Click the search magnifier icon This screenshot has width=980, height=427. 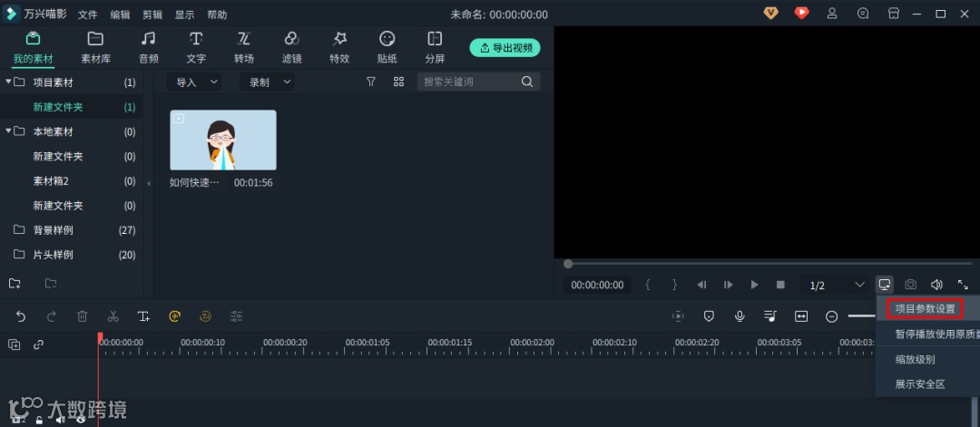[x=527, y=82]
